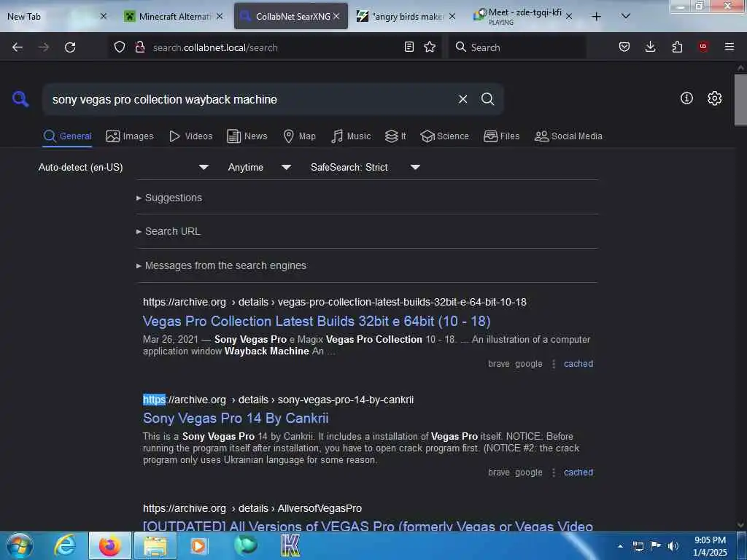Click the volume speaker tray icon
747x560 pixels.
click(673, 546)
